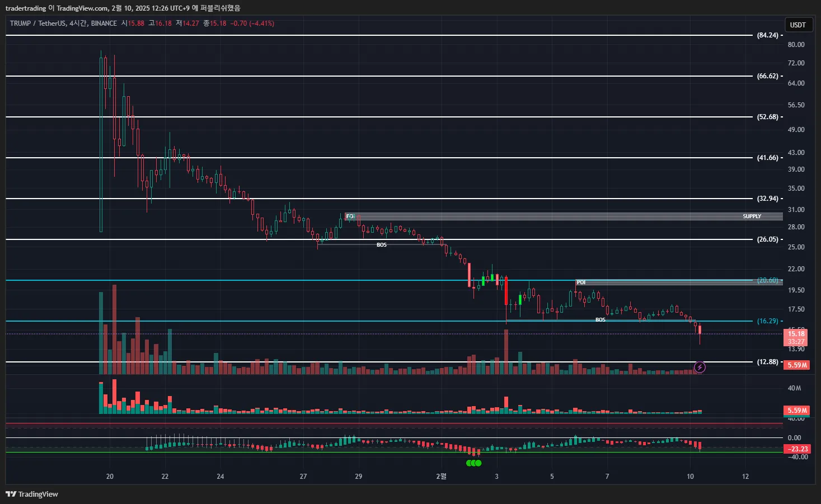The image size is (821, 504).
Task: Click the -23.23 indicator value tag
Action: tap(797, 449)
